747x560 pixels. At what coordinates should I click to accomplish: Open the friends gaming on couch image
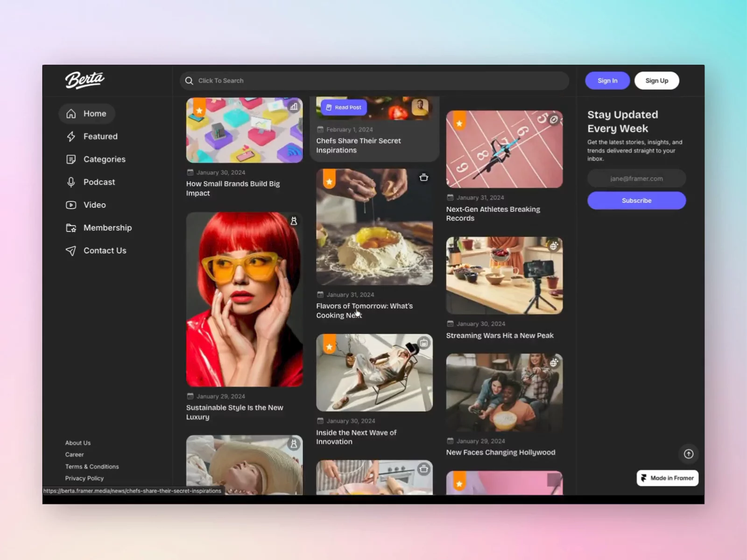point(504,392)
